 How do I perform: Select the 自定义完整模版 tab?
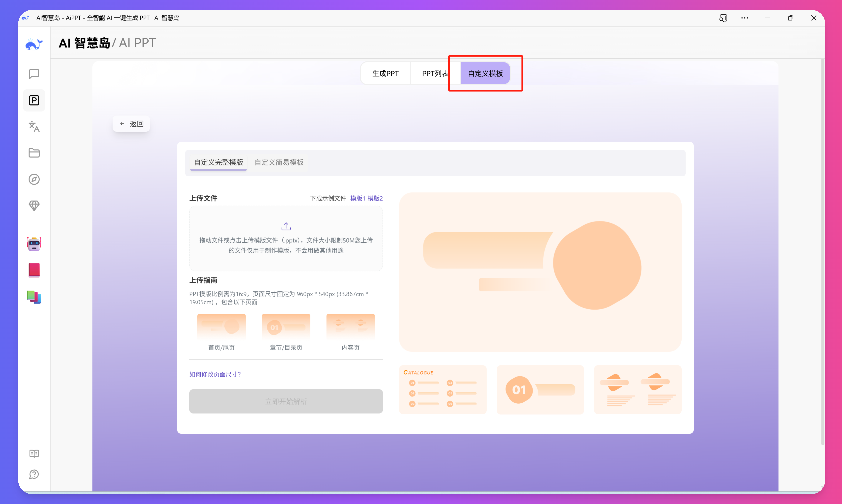coord(218,162)
